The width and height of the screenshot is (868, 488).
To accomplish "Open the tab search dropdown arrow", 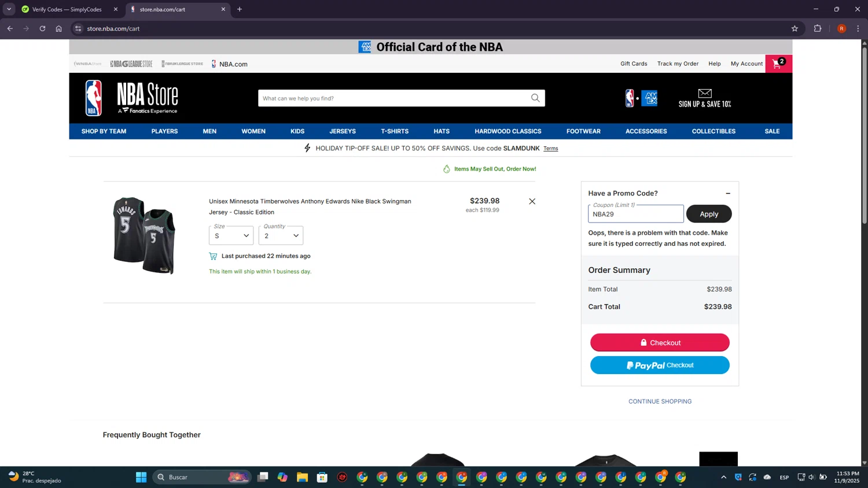I will [x=9, y=9].
